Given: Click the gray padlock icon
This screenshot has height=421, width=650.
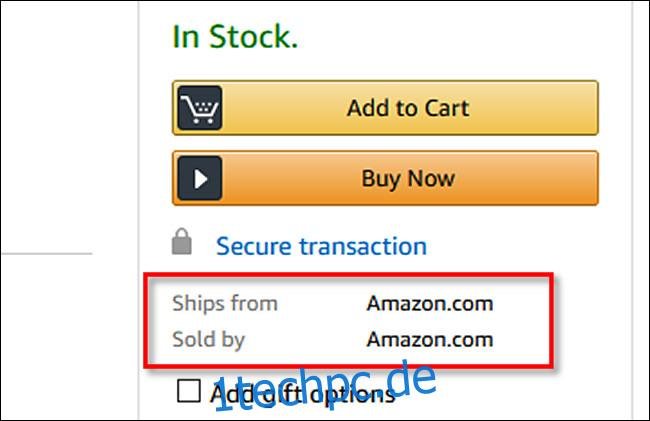Looking at the screenshot, I should (182, 242).
